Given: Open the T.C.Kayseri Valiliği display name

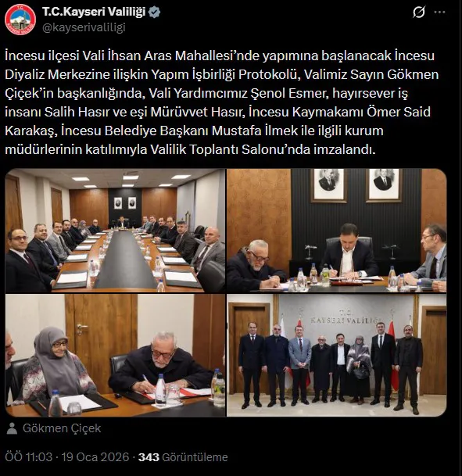Looking at the screenshot, I should pos(94,12).
